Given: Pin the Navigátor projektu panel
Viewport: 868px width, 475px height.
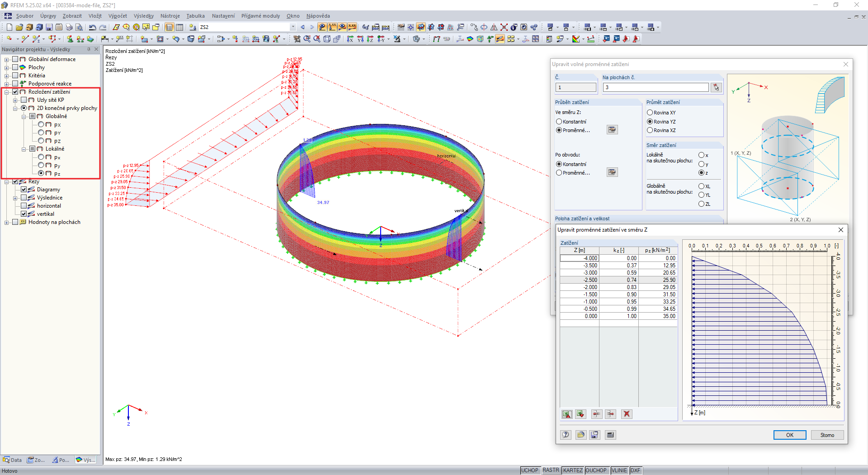Looking at the screenshot, I should [x=89, y=49].
